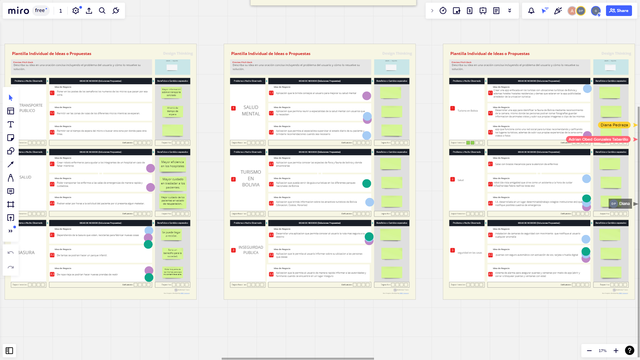This screenshot has height=360, width=640.
Task: Select the Comment tool
Action: pos(11,191)
